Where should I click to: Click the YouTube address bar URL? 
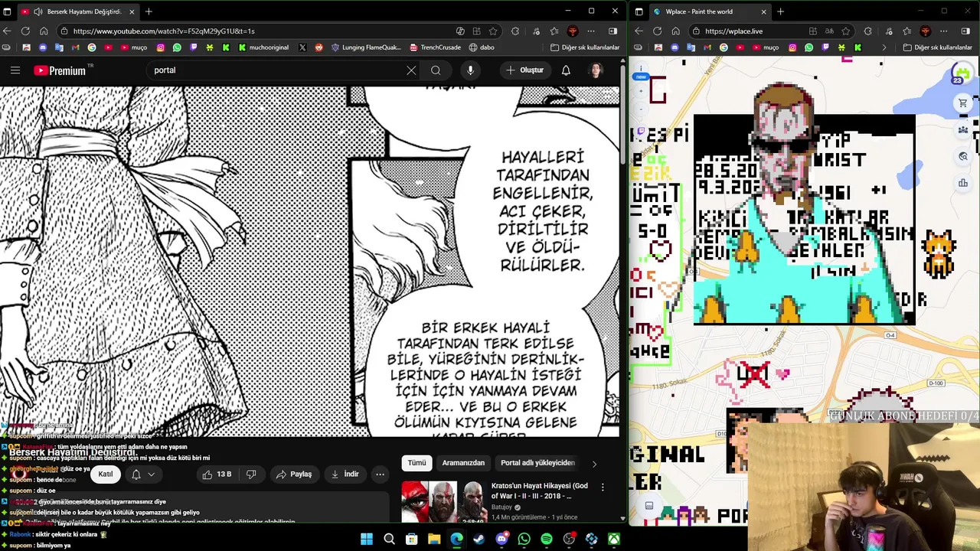tap(164, 31)
